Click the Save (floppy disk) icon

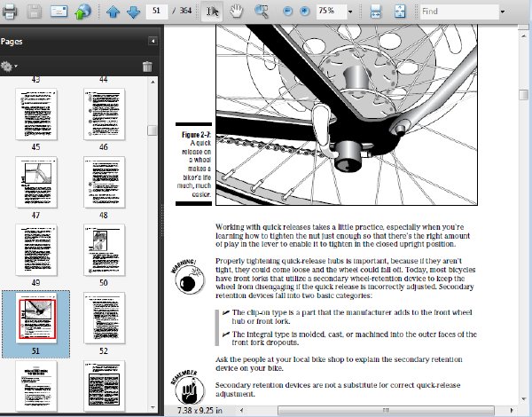click(34, 12)
